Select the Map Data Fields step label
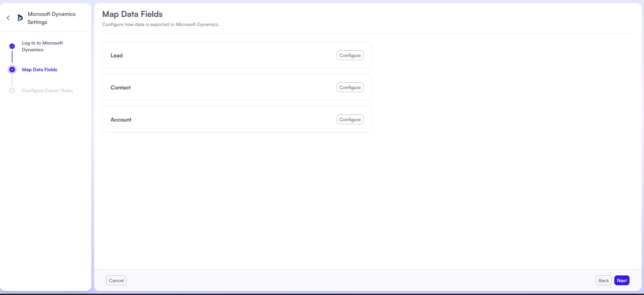 (x=39, y=70)
